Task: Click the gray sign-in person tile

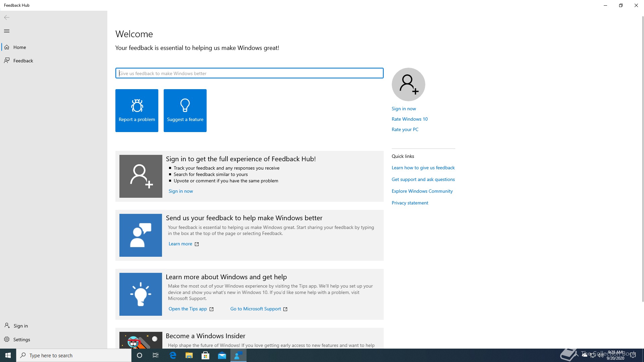Action: [141, 176]
